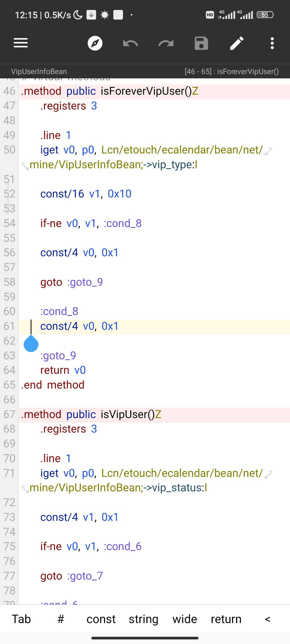The image size is (290, 644).
Task: Save the file with floppy disk icon
Action: click(201, 43)
